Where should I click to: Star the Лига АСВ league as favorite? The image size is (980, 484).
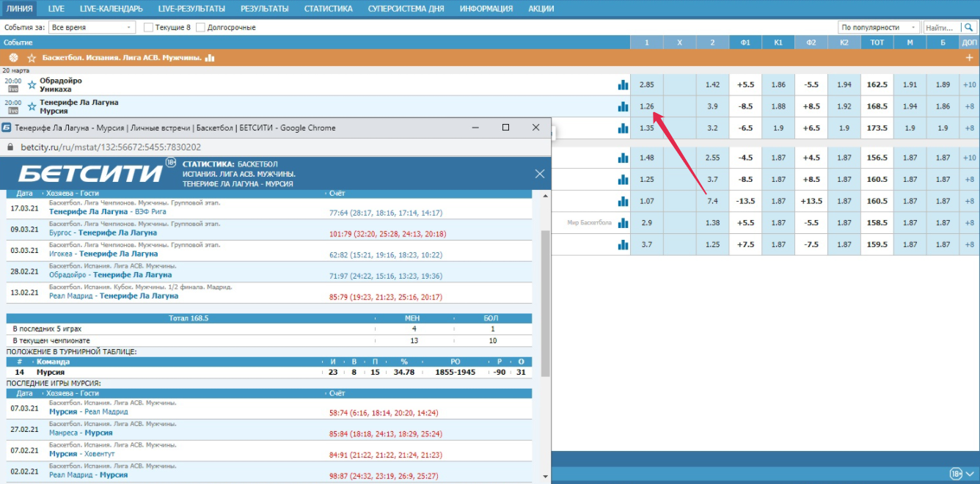tap(32, 58)
